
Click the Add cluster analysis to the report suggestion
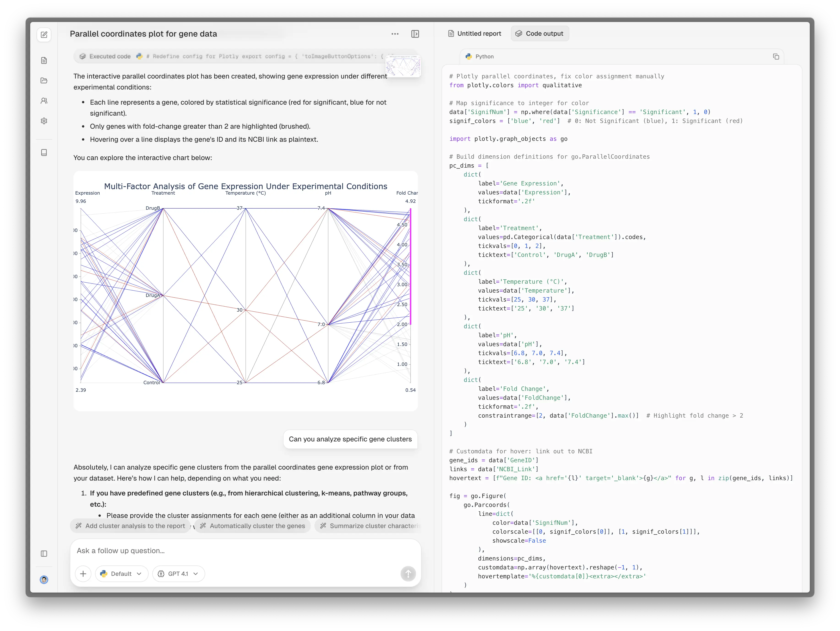[x=130, y=525]
